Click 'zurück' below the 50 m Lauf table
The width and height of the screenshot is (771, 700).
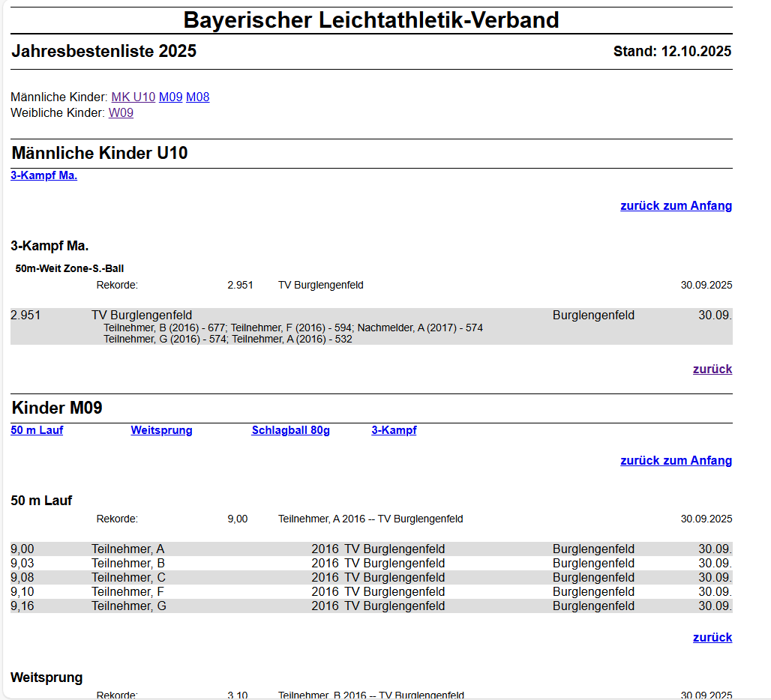(x=712, y=638)
